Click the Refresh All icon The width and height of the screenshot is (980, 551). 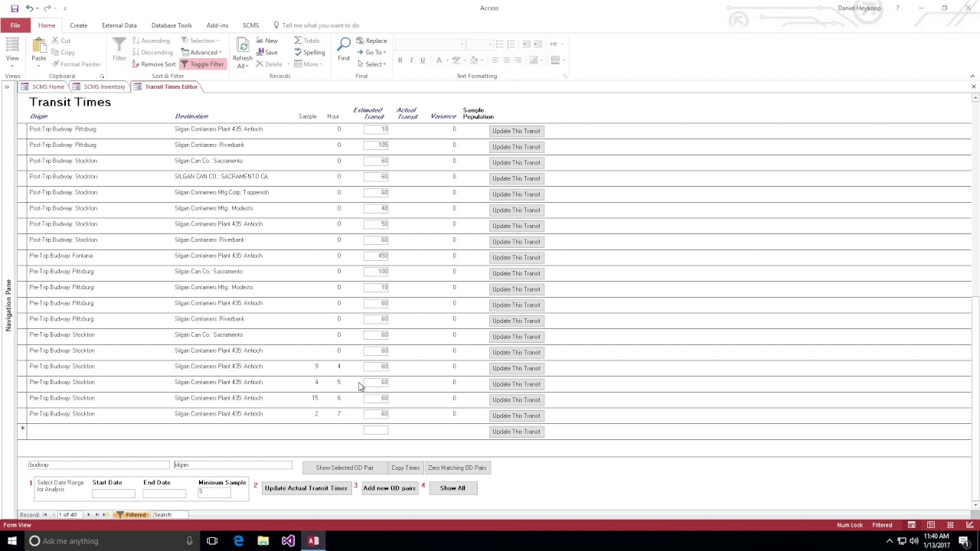pyautogui.click(x=242, y=45)
